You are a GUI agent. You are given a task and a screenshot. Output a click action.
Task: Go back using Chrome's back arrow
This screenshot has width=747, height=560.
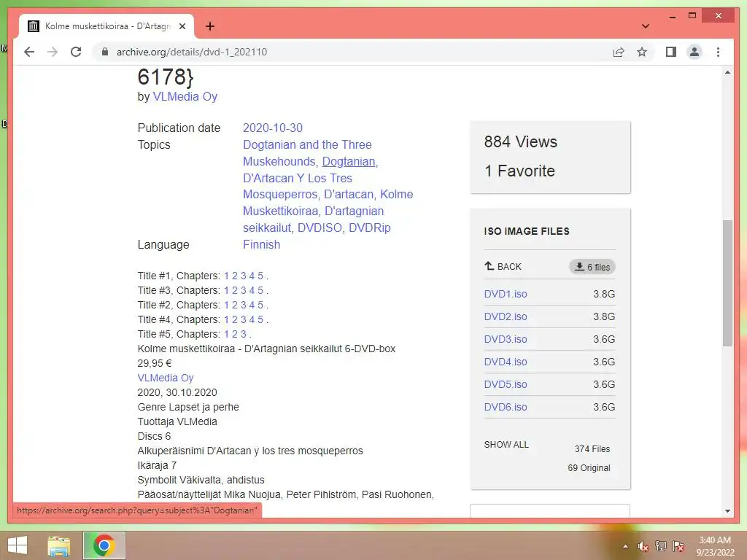[29, 52]
